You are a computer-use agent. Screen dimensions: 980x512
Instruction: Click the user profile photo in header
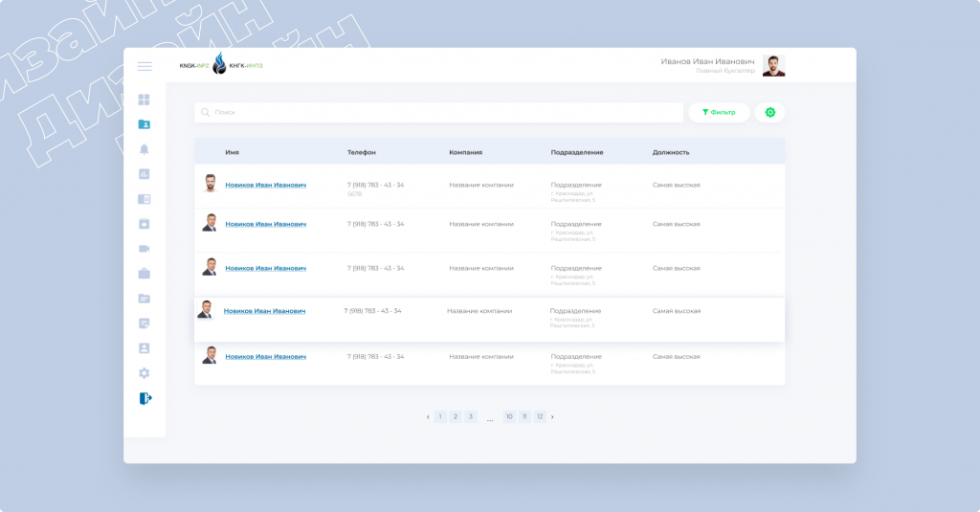[773, 66]
